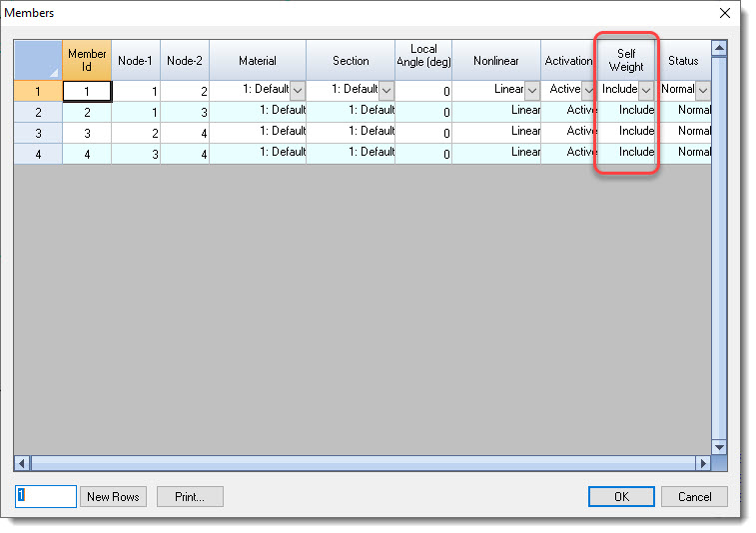Close the Members dialog window
Viewport: 756px width, 533px height.
(x=725, y=13)
